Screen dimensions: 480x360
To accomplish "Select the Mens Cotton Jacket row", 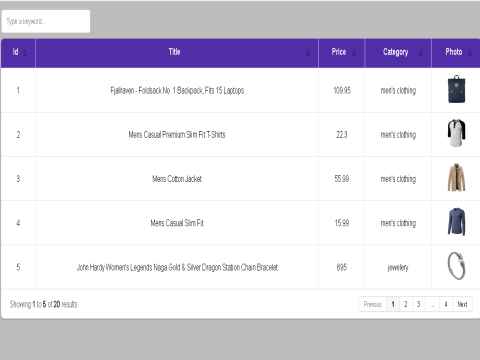I will pyautogui.click(x=240, y=179).
